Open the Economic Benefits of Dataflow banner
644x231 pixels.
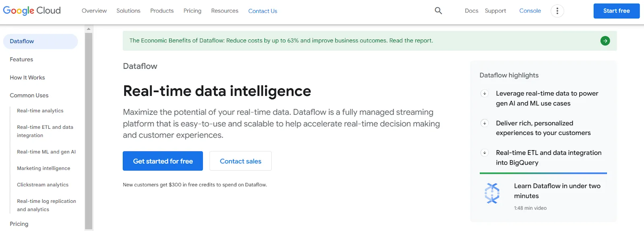pos(369,41)
